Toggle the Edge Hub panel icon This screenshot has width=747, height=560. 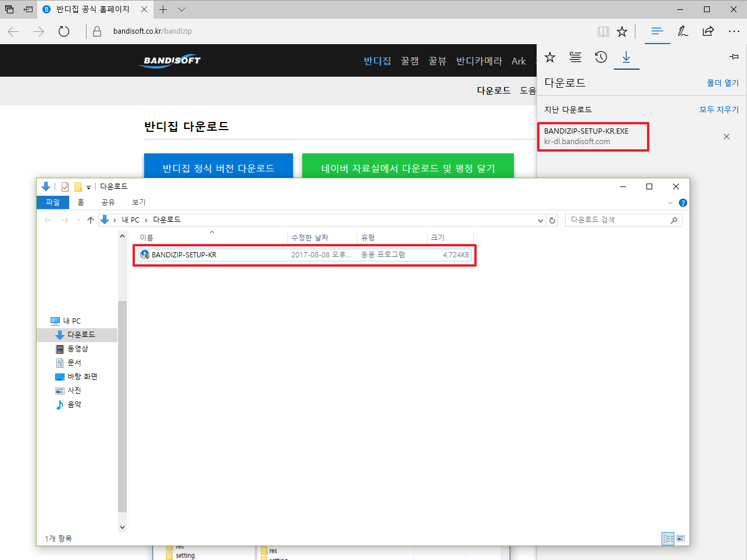point(657,31)
